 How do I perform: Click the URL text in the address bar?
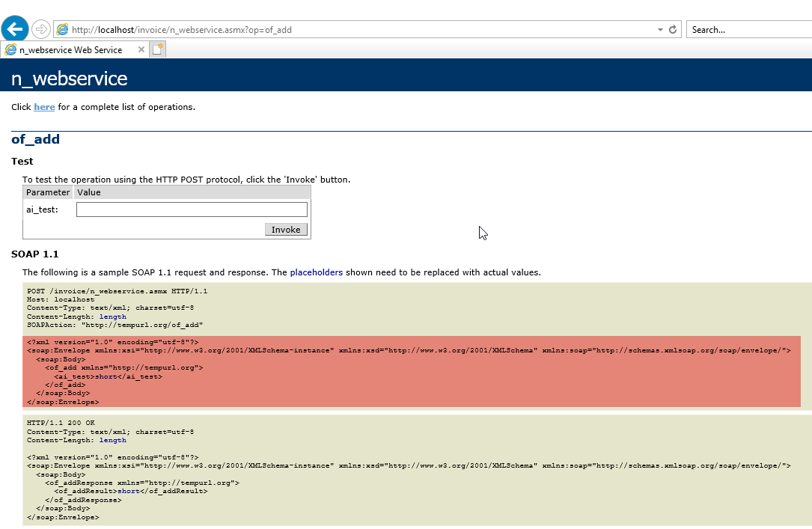tap(182, 30)
